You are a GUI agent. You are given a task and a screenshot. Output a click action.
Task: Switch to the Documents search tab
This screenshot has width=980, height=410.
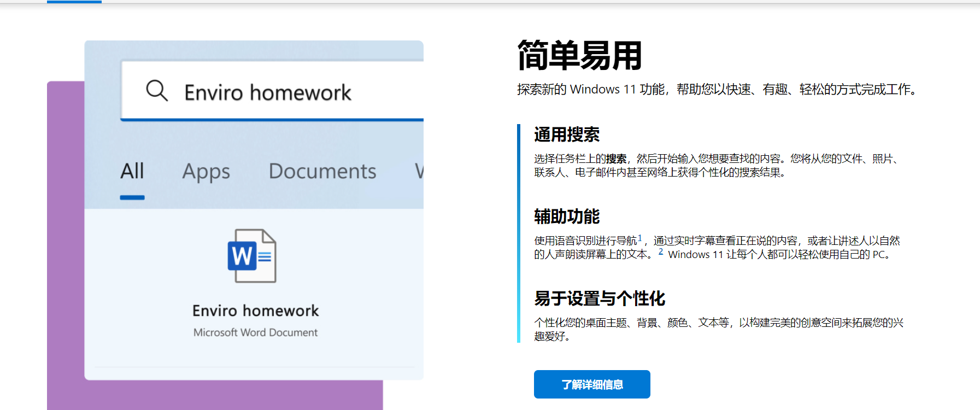pyautogui.click(x=322, y=172)
